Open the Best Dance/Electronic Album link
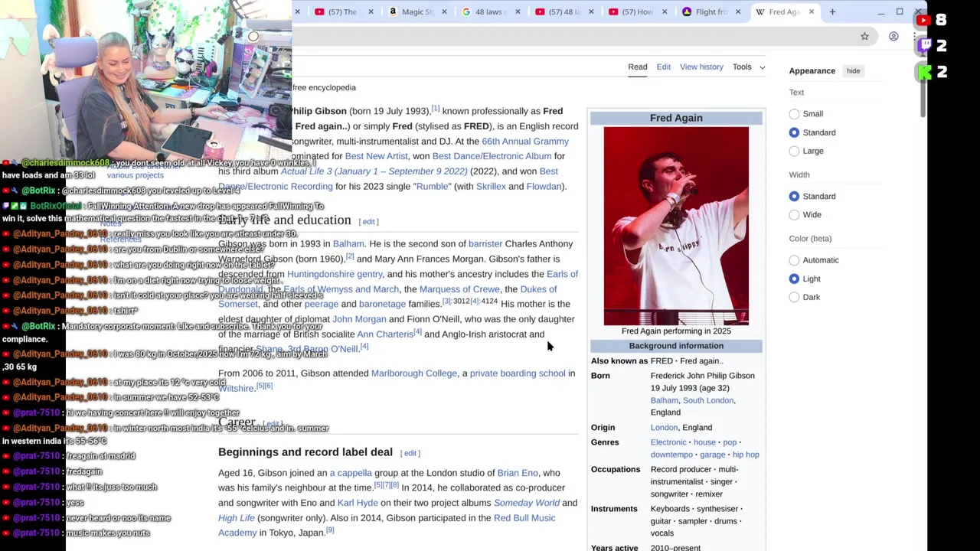The height and width of the screenshot is (551, 980). (492, 156)
